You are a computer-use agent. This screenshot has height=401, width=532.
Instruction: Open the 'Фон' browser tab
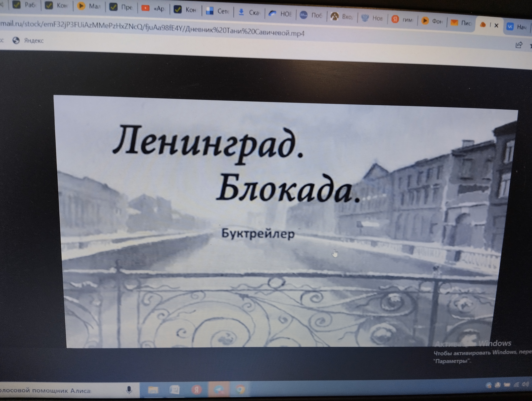coord(432,21)
